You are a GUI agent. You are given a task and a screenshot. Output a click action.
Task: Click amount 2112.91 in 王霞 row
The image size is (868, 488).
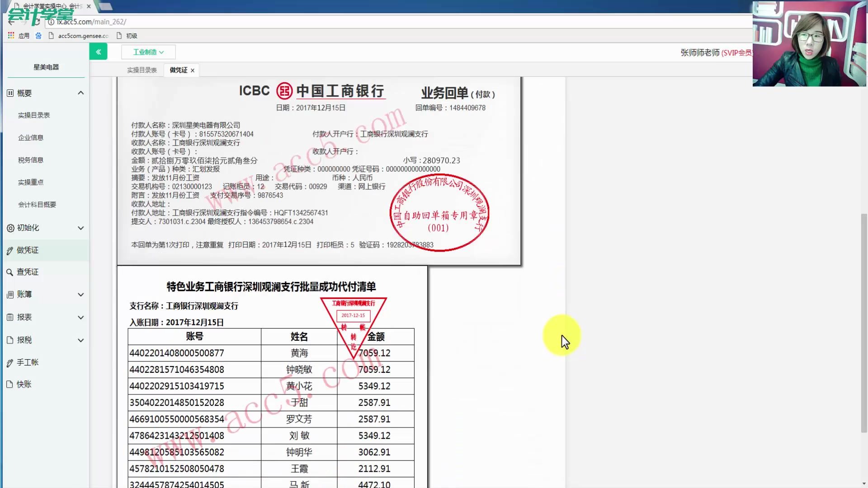point(374,469)
